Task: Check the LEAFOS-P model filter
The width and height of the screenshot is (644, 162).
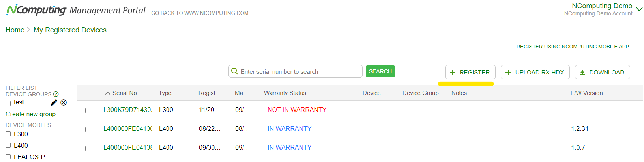Action: click(8, 157)
